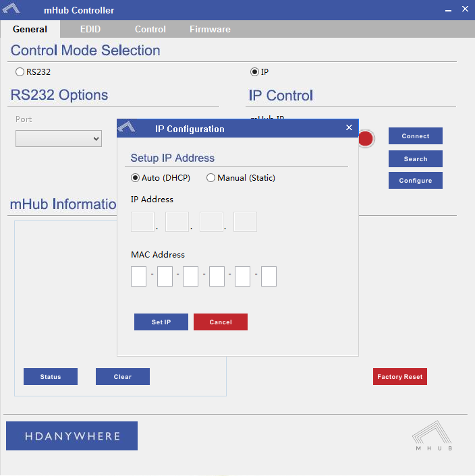
Task: Focus the first IP address octet field
Action: [x=143, y=222]
